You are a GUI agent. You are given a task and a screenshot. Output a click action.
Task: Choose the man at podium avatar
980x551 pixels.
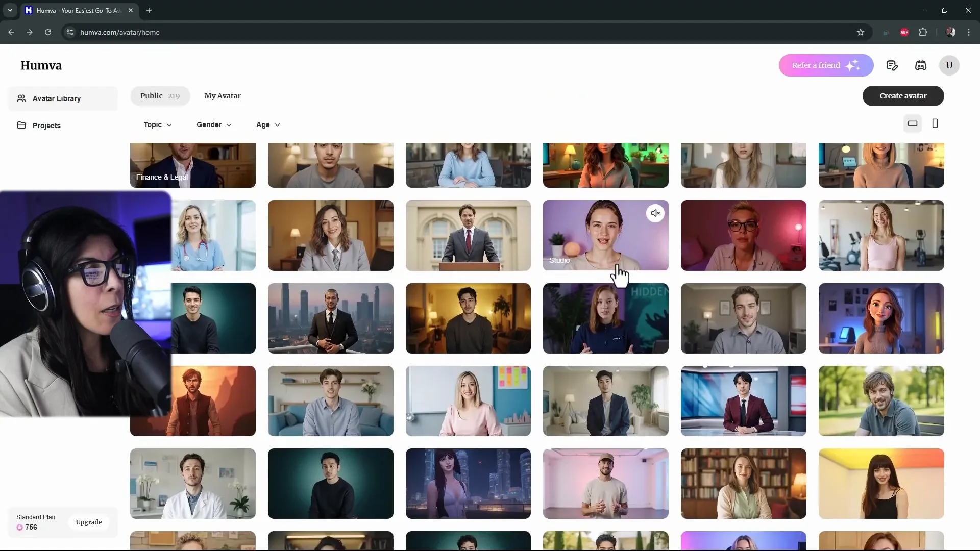pyautogui.click(x=468, y=235)
